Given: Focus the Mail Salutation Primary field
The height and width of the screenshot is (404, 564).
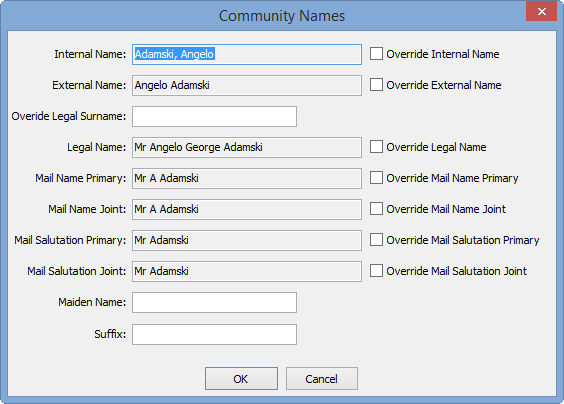Looking at the screenshot, I should tap(247, 240).
